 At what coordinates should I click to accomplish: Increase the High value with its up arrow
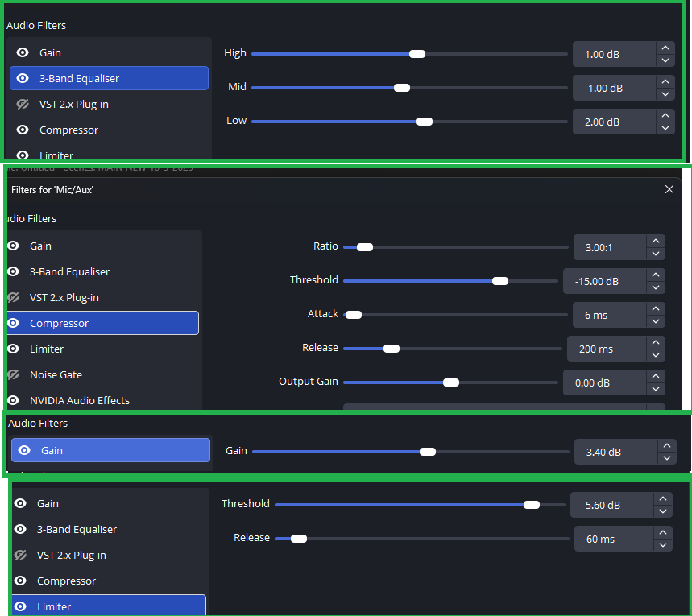point(665,48)
